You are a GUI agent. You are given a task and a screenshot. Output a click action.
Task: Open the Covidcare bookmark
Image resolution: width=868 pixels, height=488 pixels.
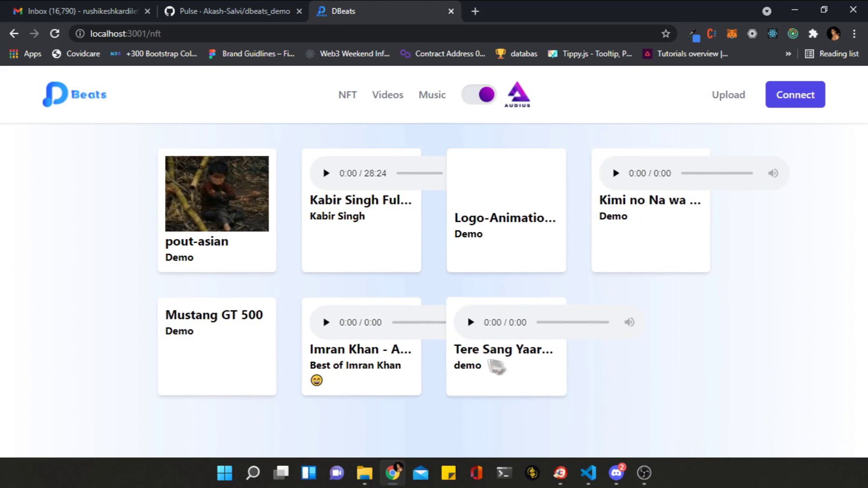click(76, 54)
